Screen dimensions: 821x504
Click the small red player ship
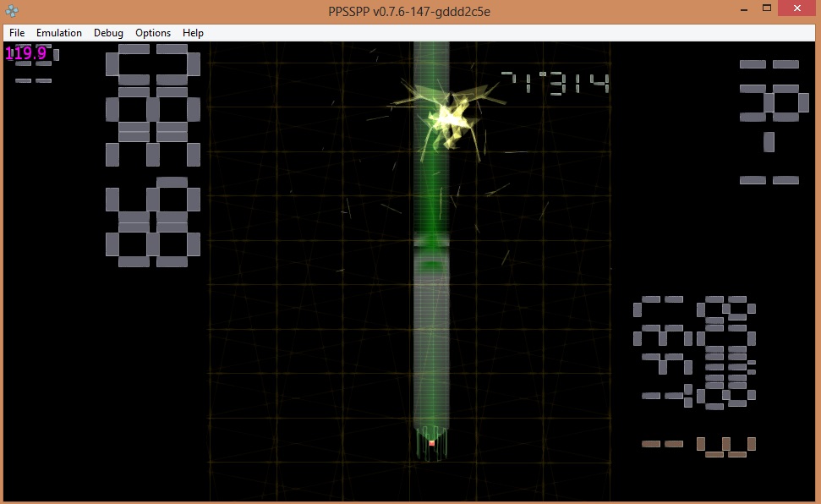coord(431,443)
